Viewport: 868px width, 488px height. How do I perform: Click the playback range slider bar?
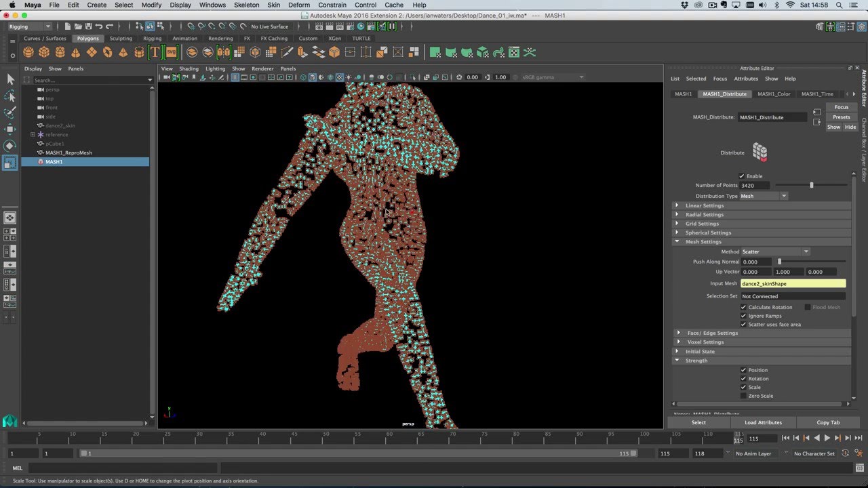click(x=358, y=453)
